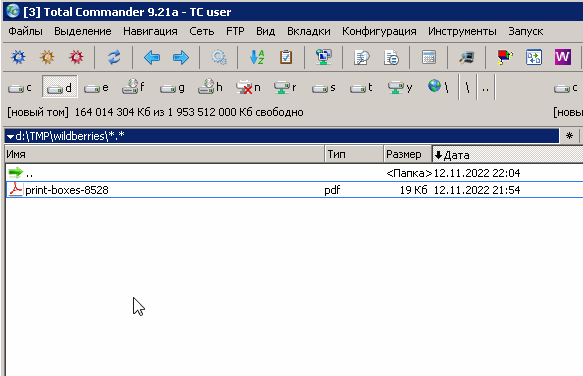Open network drive r
This screenshot has width=583, height=376.
click(286, 88)
